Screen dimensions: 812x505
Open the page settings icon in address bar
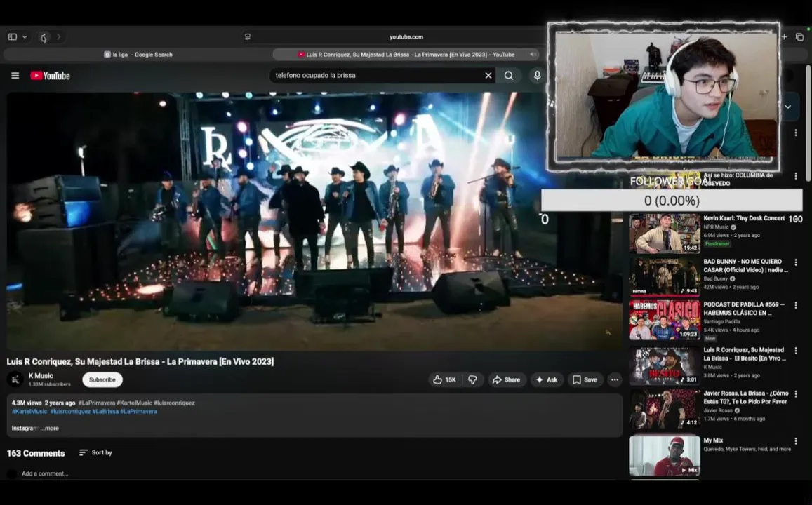tap(248, 36)
